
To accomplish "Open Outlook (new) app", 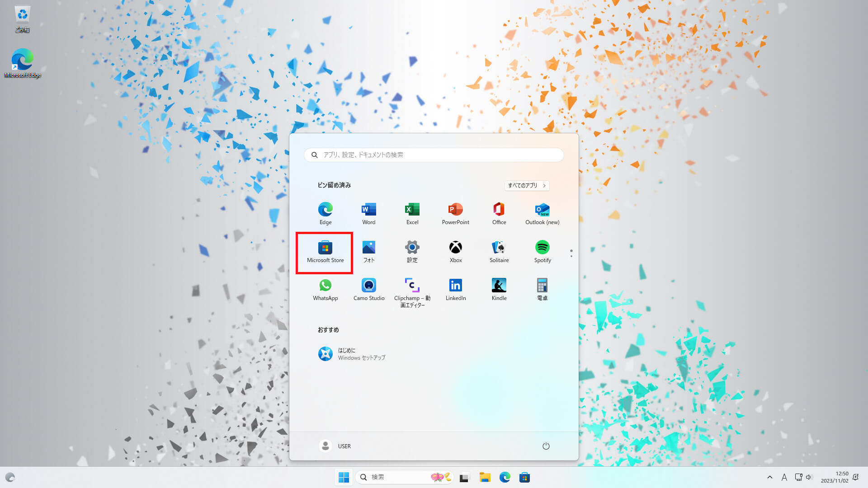I will click(x=542, y=213).
